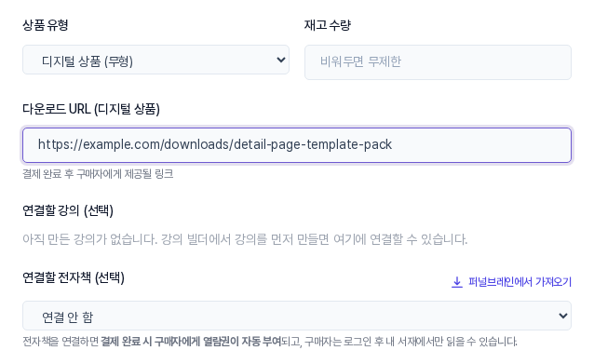Click the hint text 결제 완료 후 구매자에게 제공될 링크
Image resolution: width=594 pixels, height=364 pixels.
pyautogui.click(x=98, y=174)
